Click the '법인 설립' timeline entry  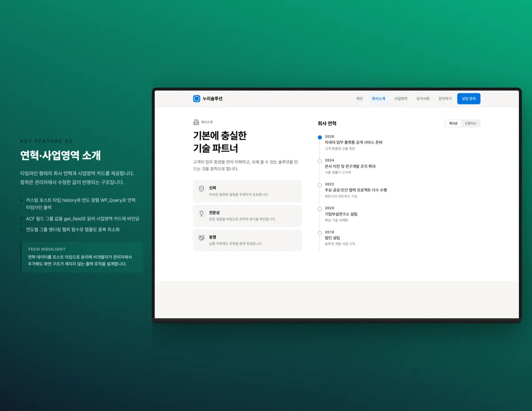[x=332, y=238]
